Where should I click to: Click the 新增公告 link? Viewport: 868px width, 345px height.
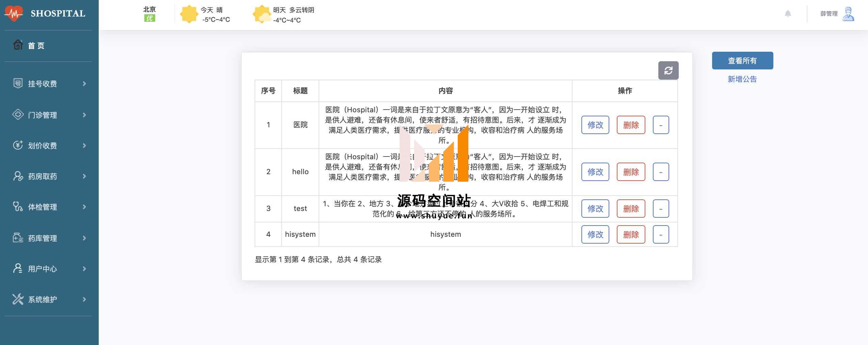click(x=742, y=79)
